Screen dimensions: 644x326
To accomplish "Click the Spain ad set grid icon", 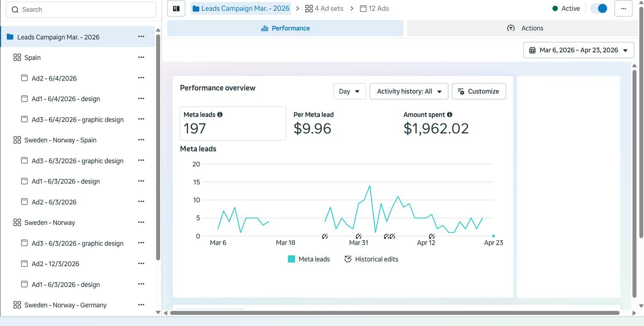I will pos(17,57).
